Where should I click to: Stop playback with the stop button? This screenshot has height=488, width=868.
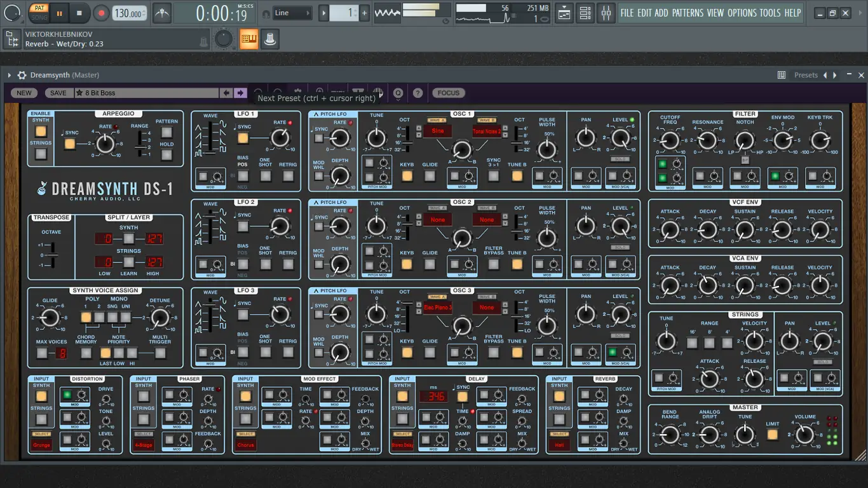pyautogui.click(x=79, y=13)
